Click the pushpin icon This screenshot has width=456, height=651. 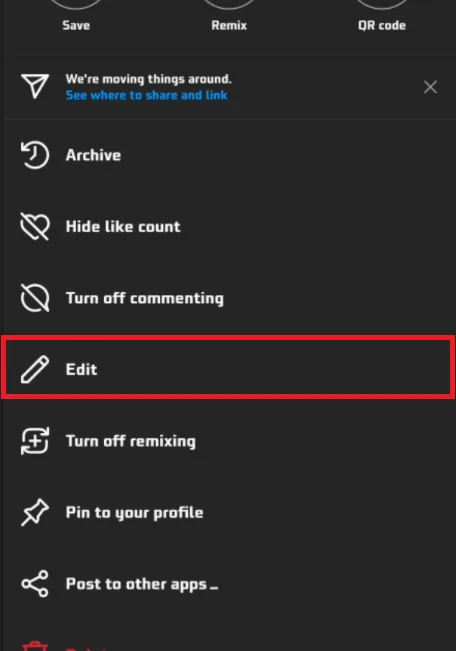pyautogui.click(x=35, y=512)
